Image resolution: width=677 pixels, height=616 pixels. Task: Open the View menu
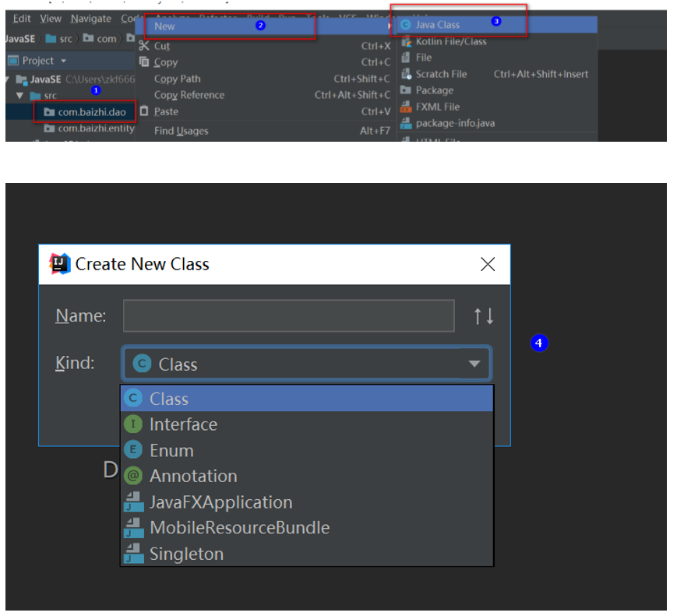(x=51, y=19)
